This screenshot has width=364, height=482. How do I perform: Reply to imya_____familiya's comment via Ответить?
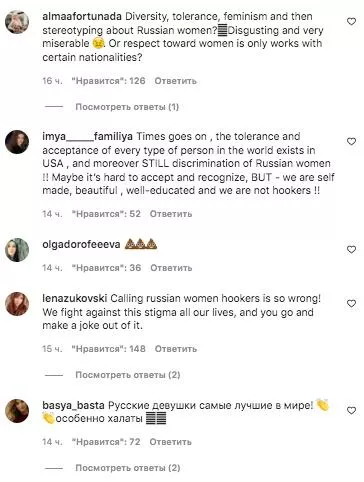[x=171, y=214]
